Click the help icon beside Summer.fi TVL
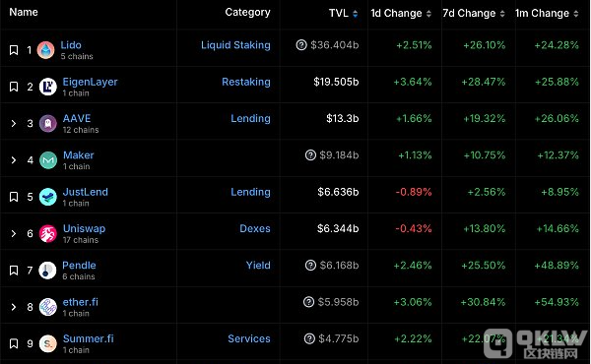This screenshot has width=591, height=364. pos(309,338)
